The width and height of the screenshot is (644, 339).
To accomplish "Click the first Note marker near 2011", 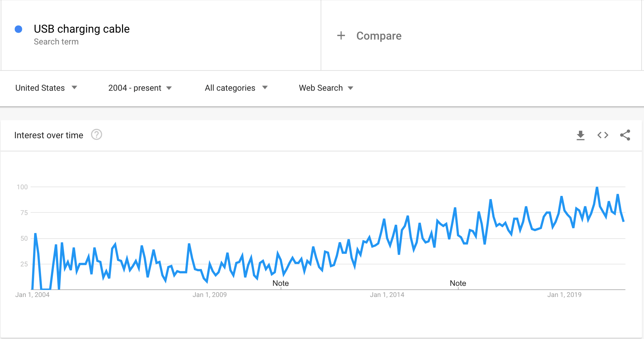I will coord(281,283).
